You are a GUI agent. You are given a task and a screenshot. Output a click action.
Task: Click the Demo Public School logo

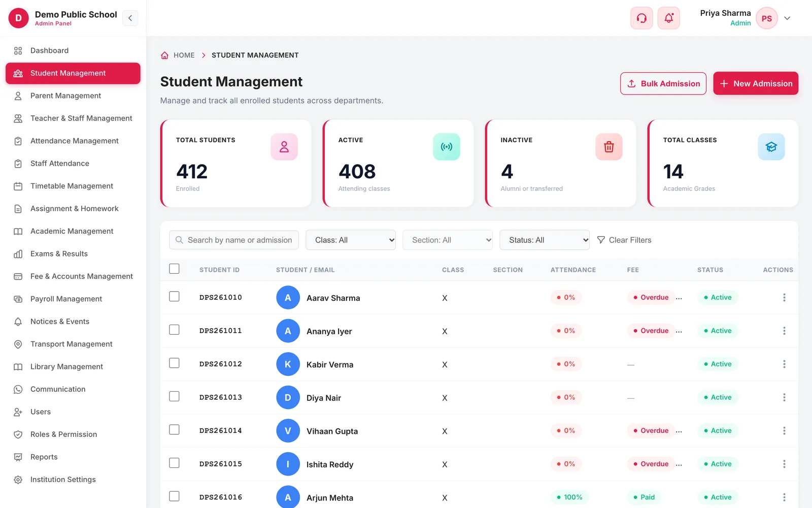(19, 18)
